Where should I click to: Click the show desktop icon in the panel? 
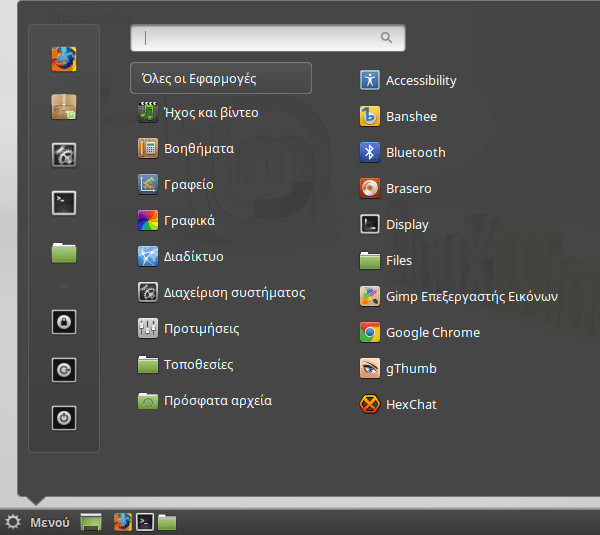[91, 522]
